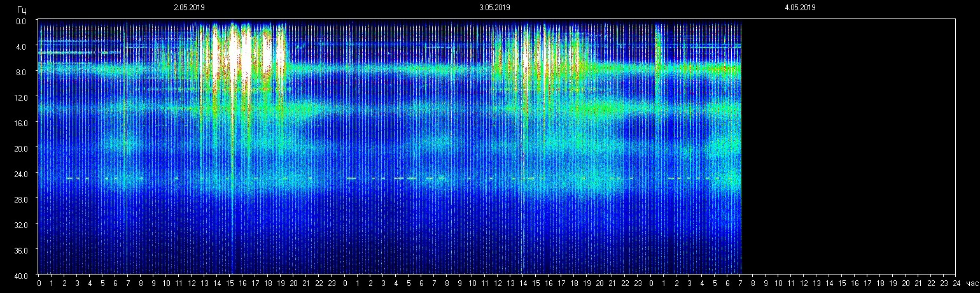Click hour 14 marker on 3.05.2019

[522, 283]
